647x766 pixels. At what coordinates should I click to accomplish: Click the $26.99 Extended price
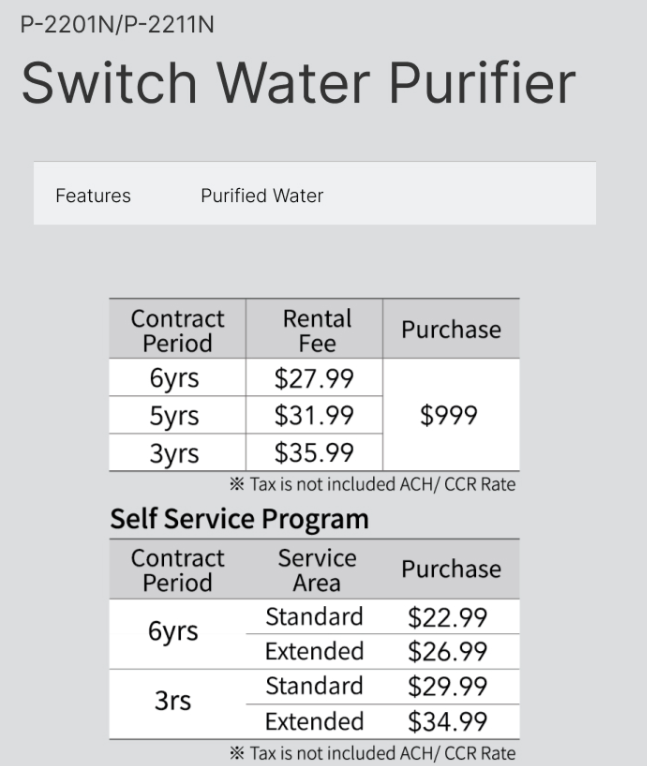tap(447, 652)
